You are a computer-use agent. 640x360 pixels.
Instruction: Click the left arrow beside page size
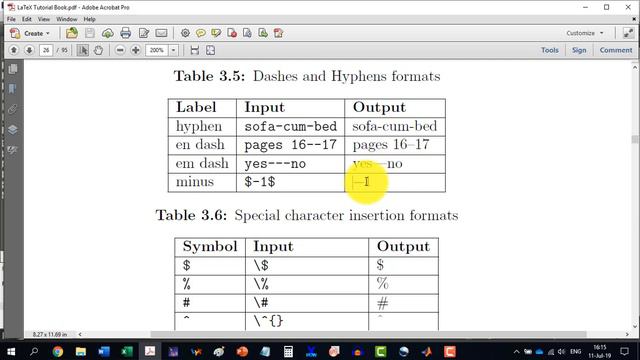pyautogui.click(x=80, y=334)
